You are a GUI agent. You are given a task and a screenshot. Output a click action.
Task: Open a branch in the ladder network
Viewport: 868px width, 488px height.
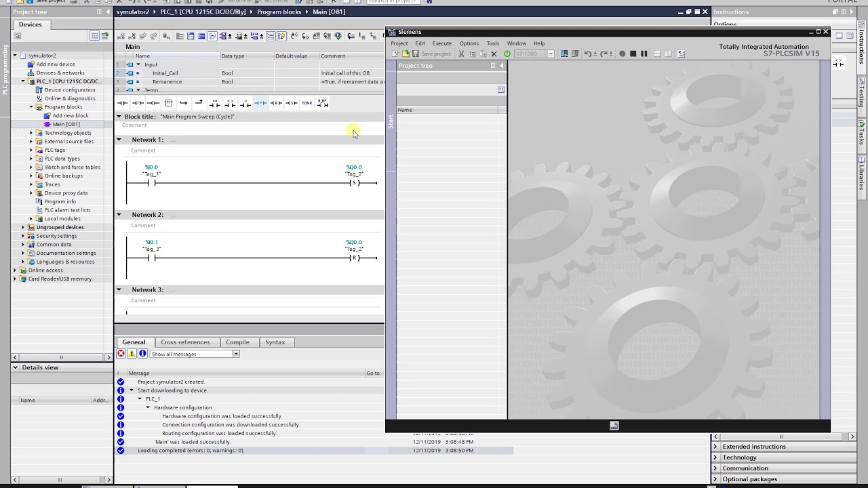184,103
